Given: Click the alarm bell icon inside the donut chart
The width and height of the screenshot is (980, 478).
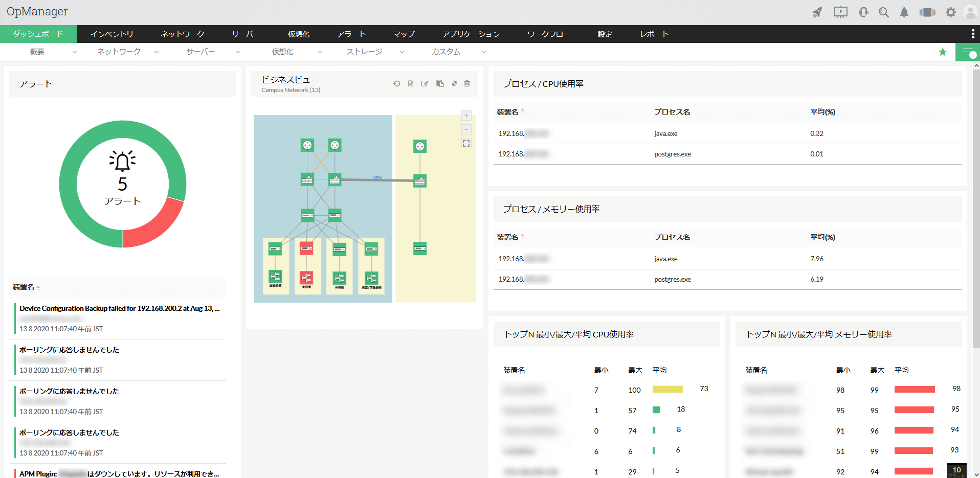Looking at the screenshot, I should [x=123, y=161].
